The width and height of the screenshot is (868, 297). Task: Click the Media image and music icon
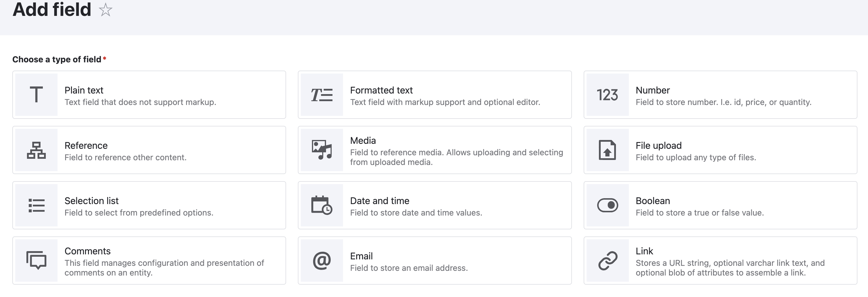pyautogui.click(x=322, y=150)
